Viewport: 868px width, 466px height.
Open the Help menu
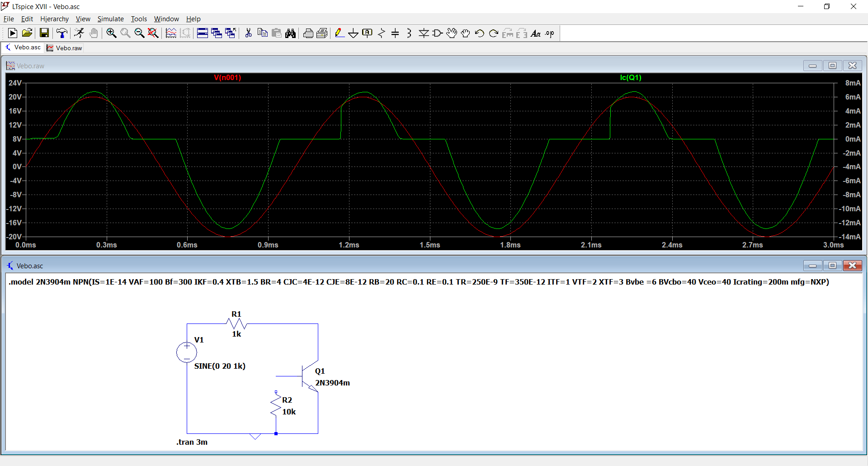tap(193, 19)
